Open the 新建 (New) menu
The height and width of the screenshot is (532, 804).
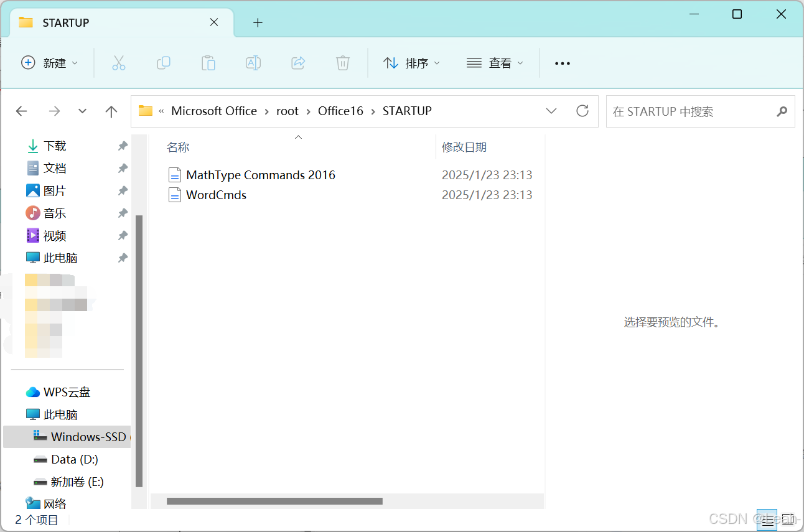coord(50,63)
